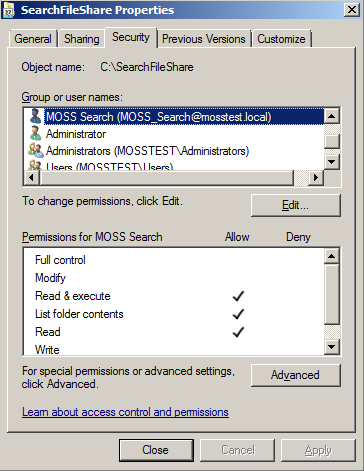Click the Administrator user icon
Viewport: 364px width, 471px height.
35,134
